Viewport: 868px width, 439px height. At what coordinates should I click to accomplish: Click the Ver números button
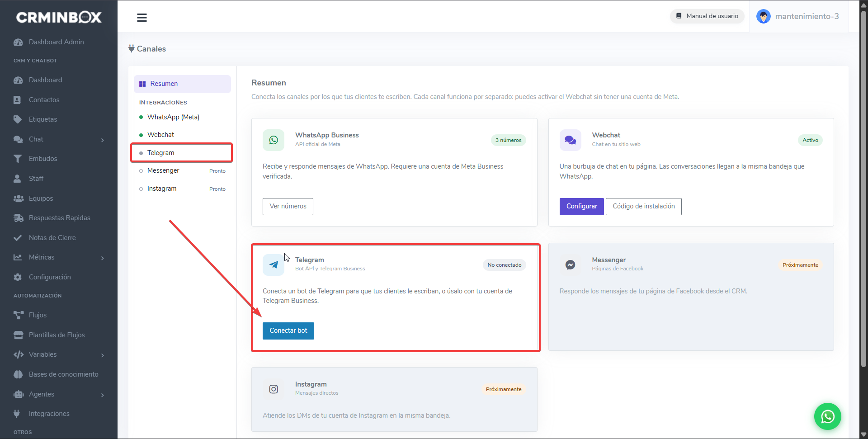coord(288,206)
